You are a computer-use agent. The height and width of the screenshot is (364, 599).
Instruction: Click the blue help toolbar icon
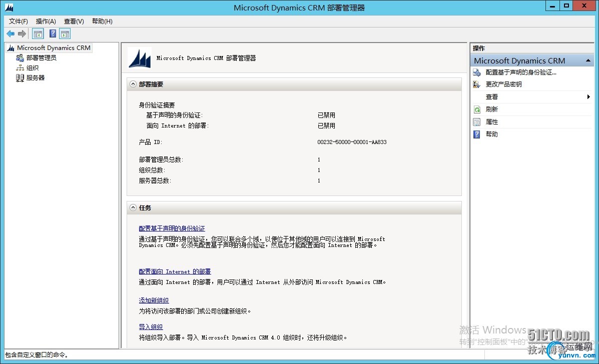tap(53, 34)
